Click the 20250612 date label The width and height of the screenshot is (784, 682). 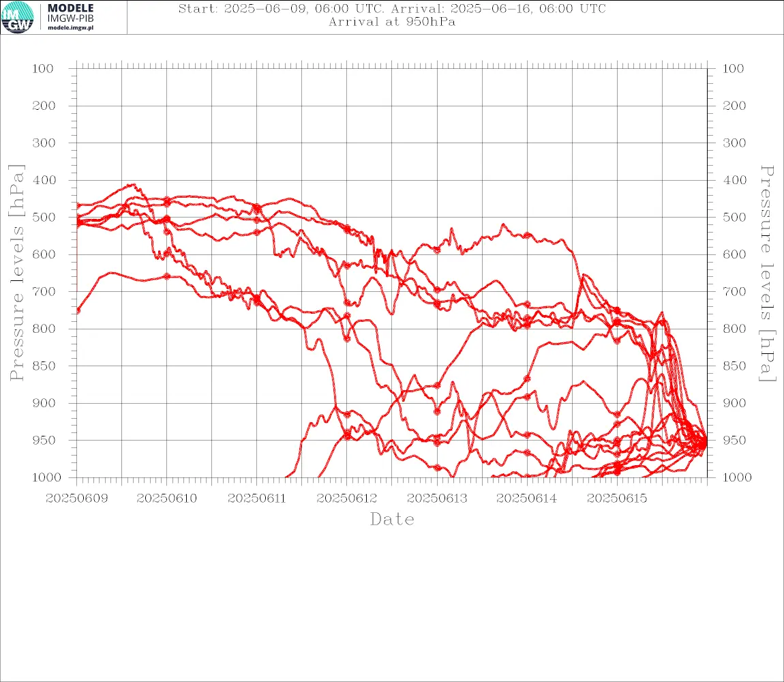coord(347,499)
